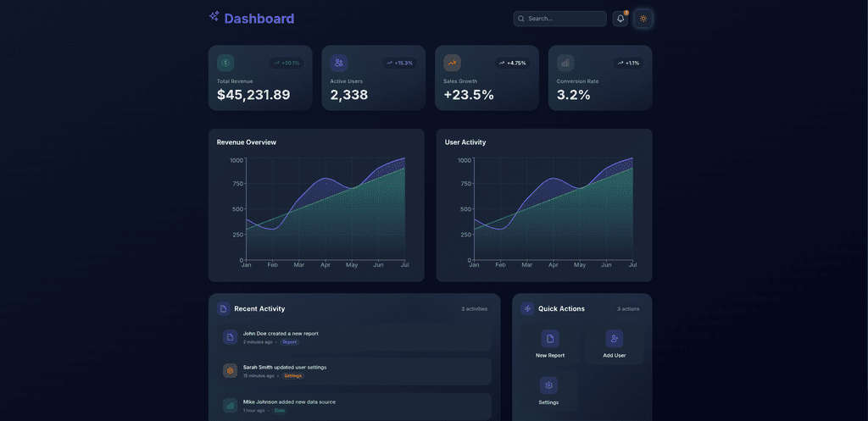Click the bar chart icon on Conversion Rate card
Image resolution: width=868 pixels, height=421 pixels.
coord(565,63)
